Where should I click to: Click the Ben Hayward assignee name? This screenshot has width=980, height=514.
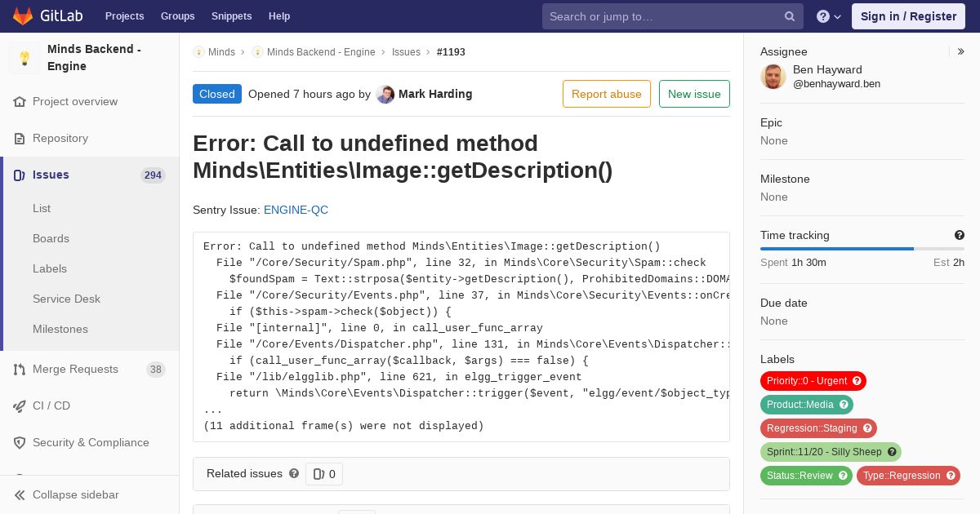pyautogui.click(x=827, y=70)
